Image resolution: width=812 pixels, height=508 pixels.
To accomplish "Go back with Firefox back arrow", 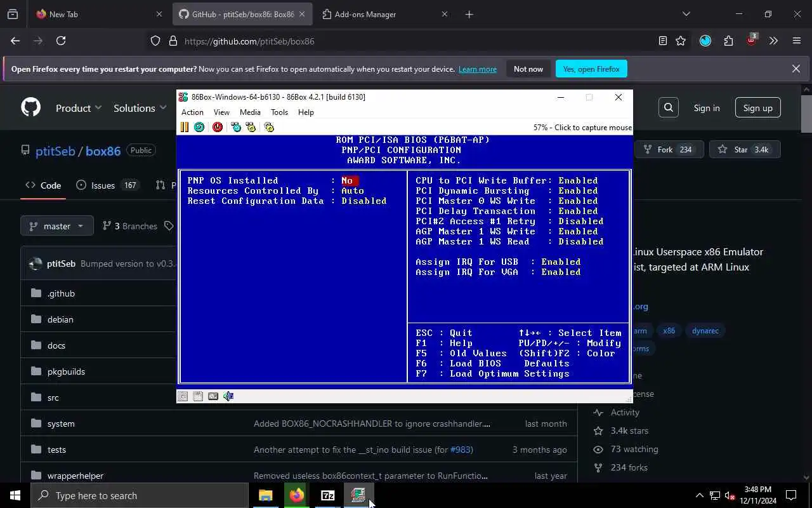I will tap(15, 41).
